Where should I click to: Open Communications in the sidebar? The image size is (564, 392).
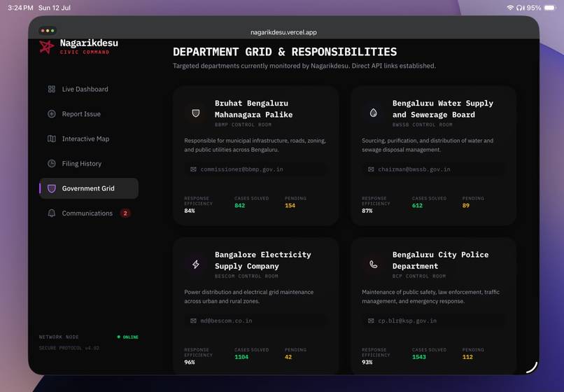88,213
